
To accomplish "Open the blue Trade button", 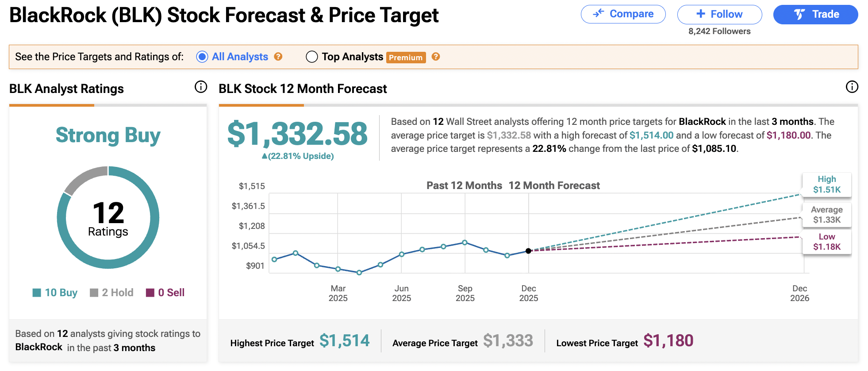I will click(815, 14).
